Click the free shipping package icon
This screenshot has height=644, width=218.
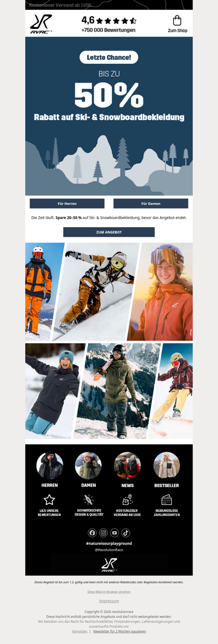click(128, 500)
